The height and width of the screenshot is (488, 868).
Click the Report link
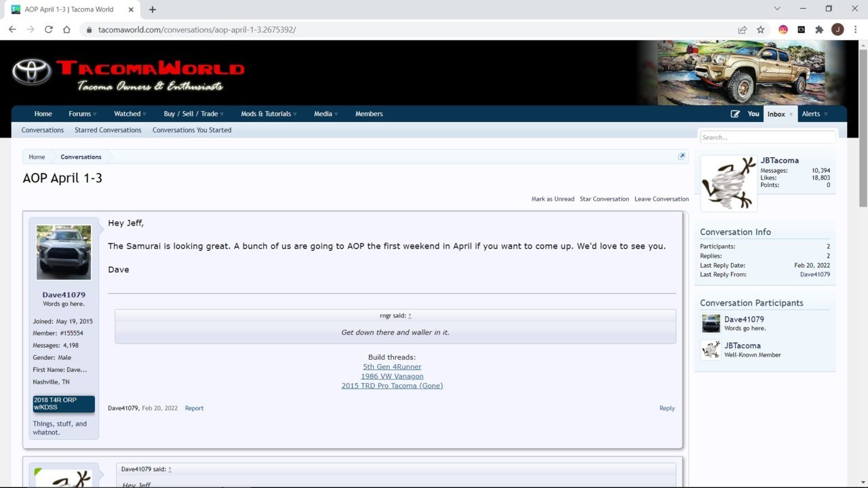[x=194, y=408]
